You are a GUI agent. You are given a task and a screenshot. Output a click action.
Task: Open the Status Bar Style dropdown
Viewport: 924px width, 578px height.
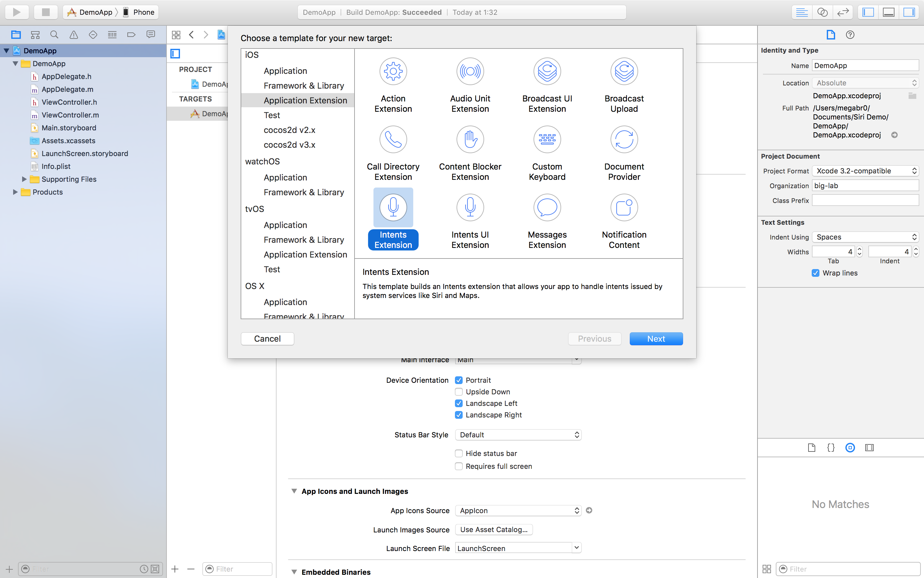(x=518, y=435)
